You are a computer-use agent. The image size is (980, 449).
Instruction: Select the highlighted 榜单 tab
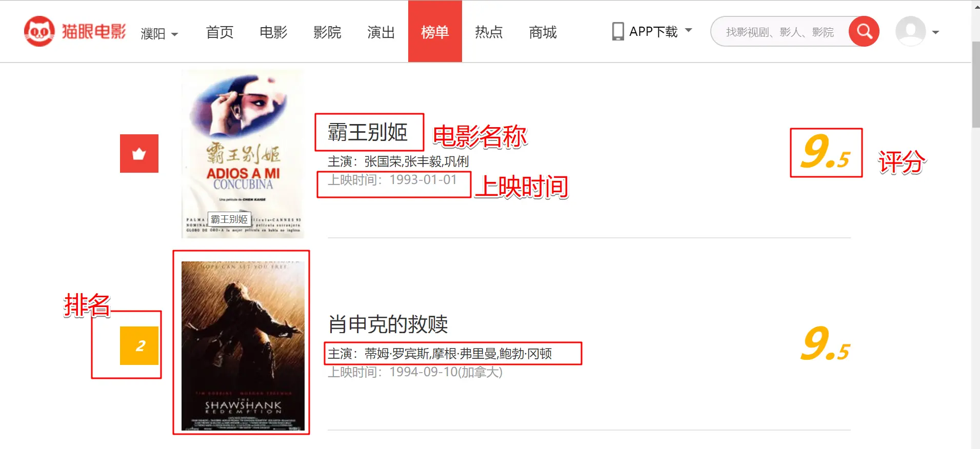pyautogui.click(x=435, y=32)
